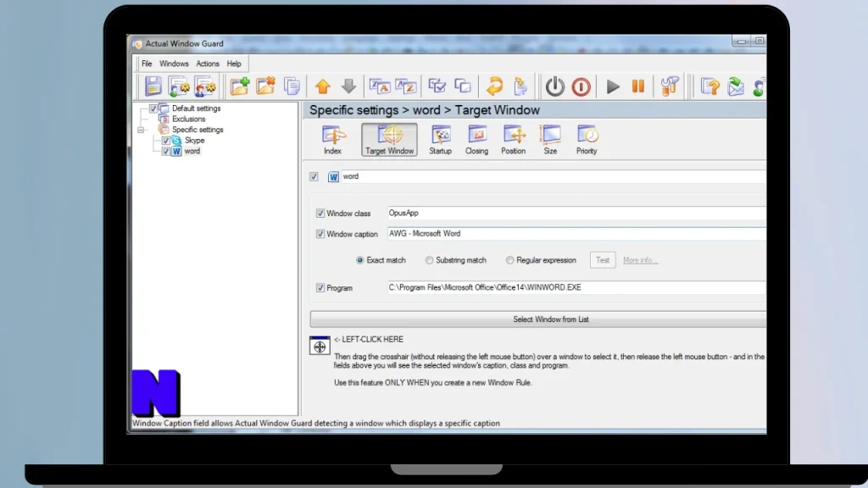Open the Startup tab

(x=441, y=140)
